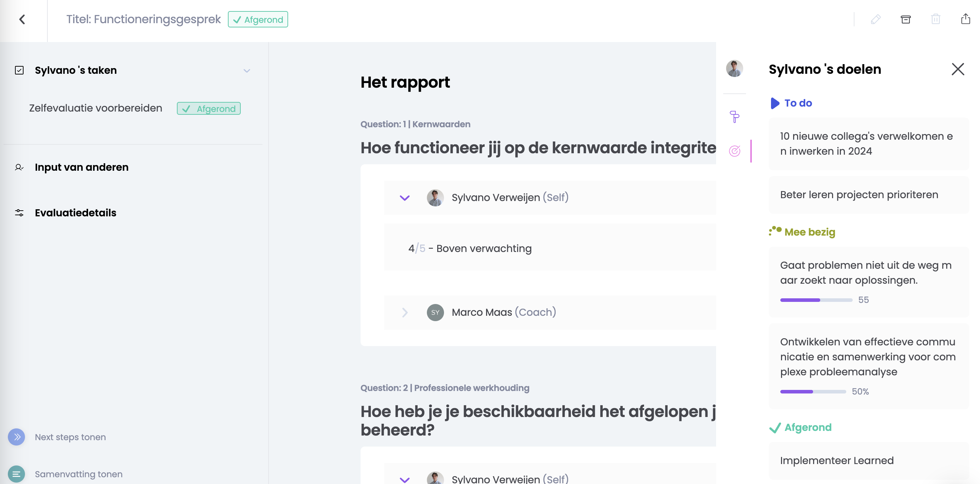Expand Marco Maas (Coach) answer

click(x=404, y=312)
